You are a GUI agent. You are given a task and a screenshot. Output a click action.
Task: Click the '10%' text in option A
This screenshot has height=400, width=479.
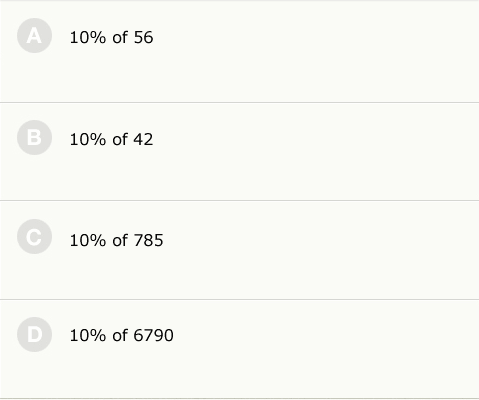click(88, 37)
